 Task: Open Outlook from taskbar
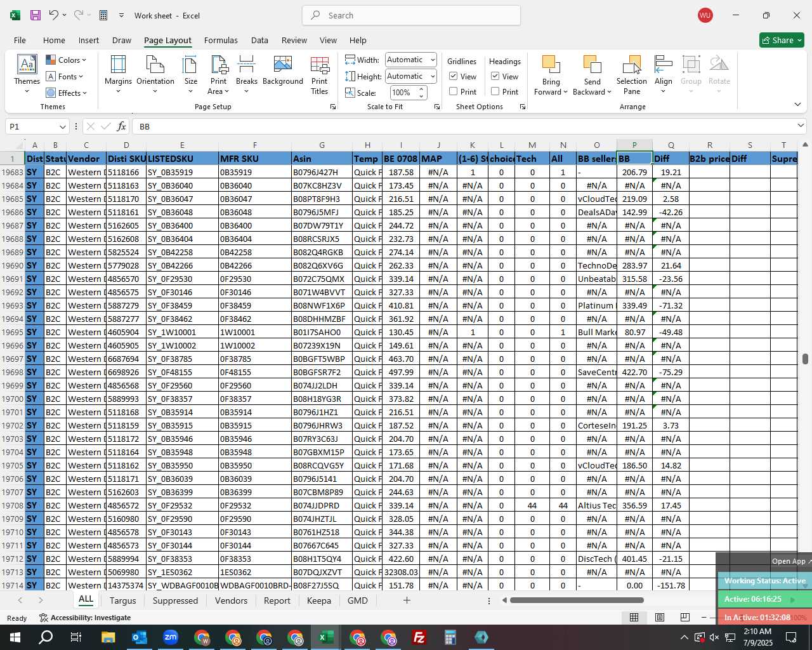(x=140, y=637)
